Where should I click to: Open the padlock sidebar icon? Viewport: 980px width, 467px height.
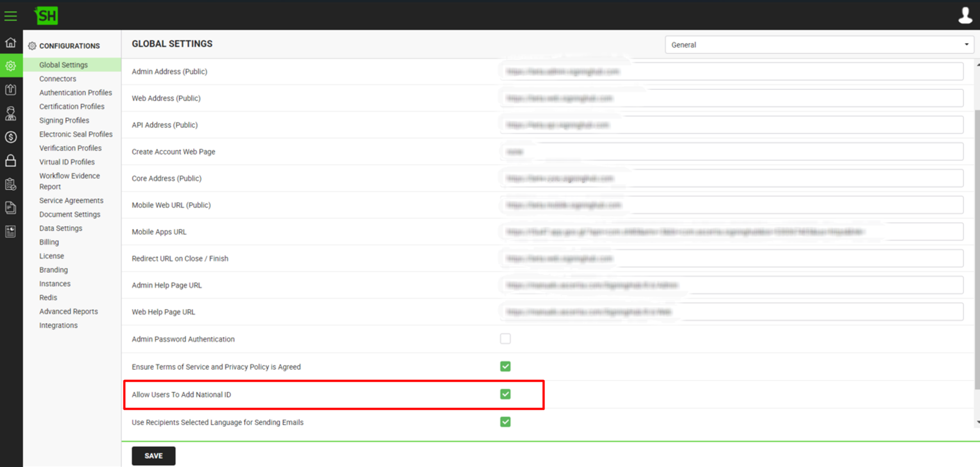click(11, 161)
